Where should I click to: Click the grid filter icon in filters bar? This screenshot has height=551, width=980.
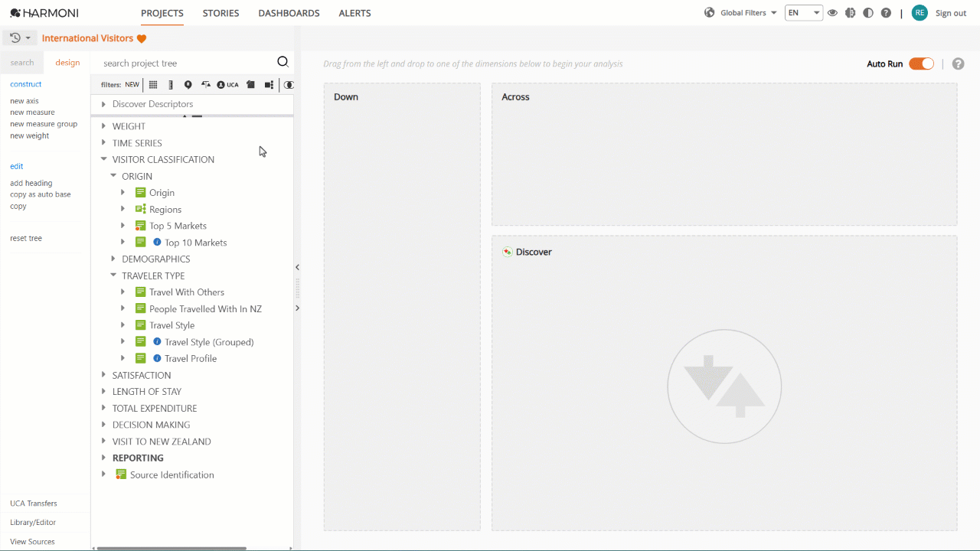pyautogui.click(x=153, y=85)
